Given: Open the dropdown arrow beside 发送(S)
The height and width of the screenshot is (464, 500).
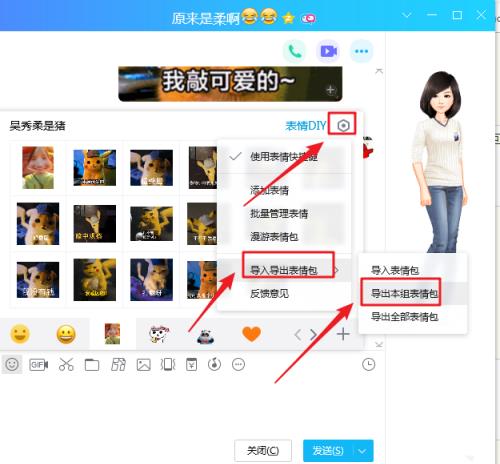Looking at the screenshot, I should pyautogui.click(x=362, y=451).
